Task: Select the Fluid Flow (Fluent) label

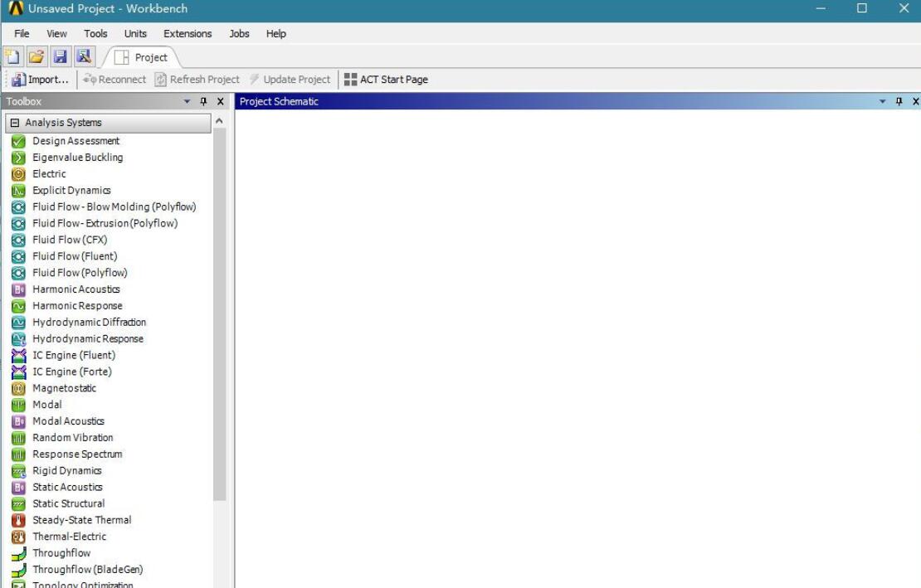Action: coord(75,256)
